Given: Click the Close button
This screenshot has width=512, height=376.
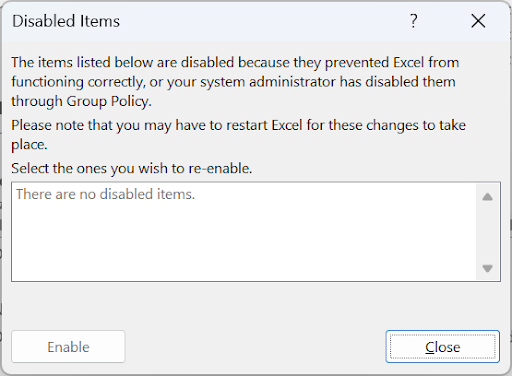Looking at the screenshot, I should [x=443, y=347].
